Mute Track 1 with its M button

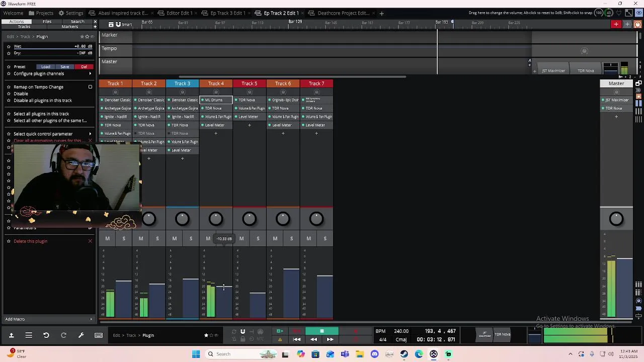(x=107, y=238)
